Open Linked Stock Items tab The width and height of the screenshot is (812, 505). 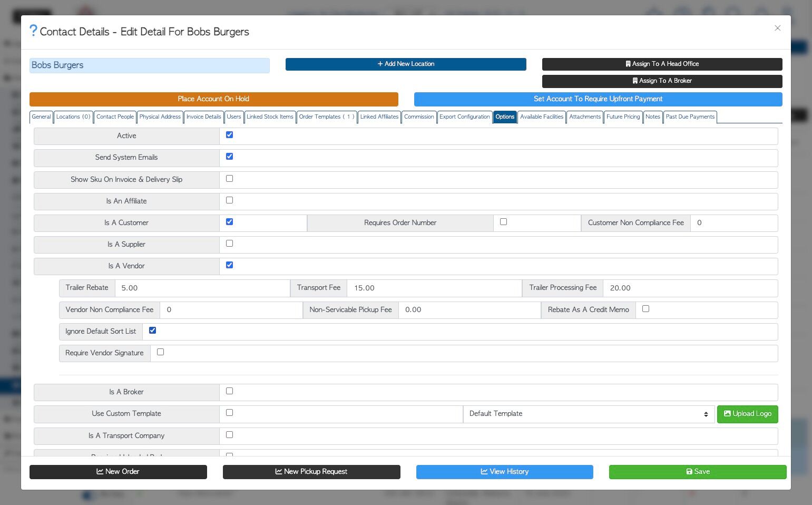[x=270, y=117]
